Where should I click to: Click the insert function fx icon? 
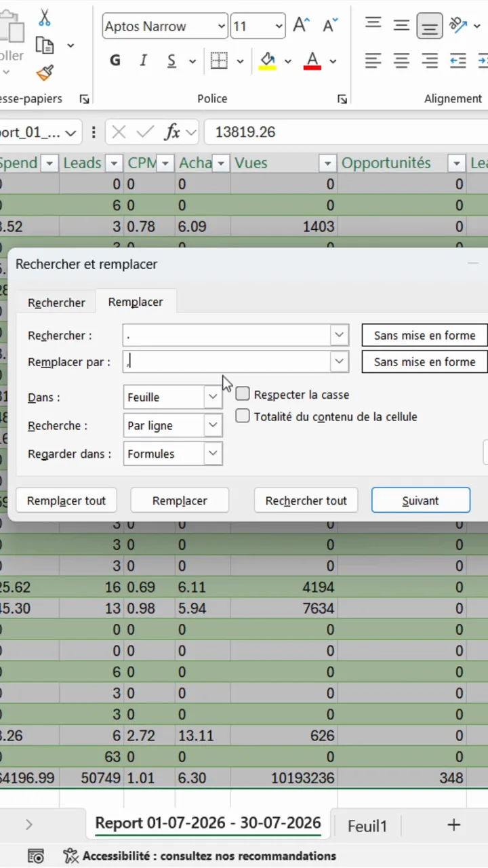coord(173,132)
